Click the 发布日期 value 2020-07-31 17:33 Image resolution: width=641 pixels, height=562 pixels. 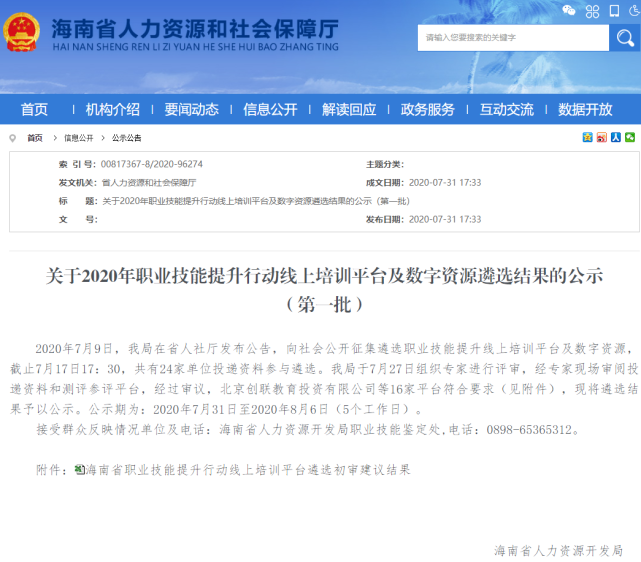point(445,219)
